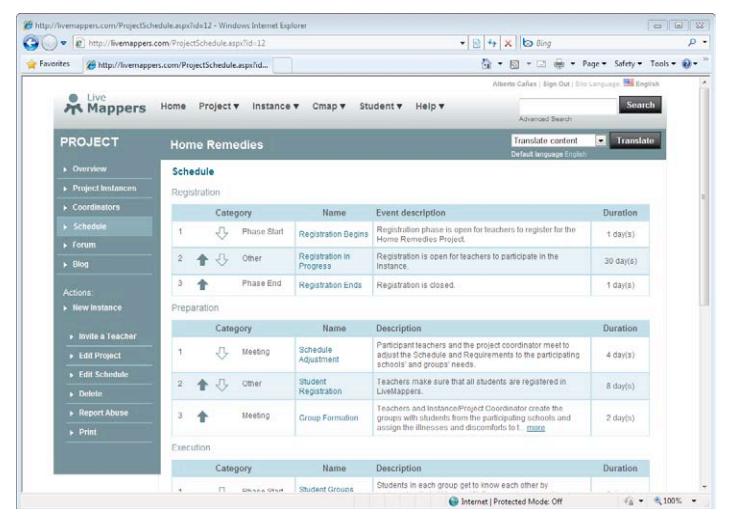This screenshot has height=525, width=734.
Task: Click the Bing search magnifier icon
Action: (x=692, y=43)
